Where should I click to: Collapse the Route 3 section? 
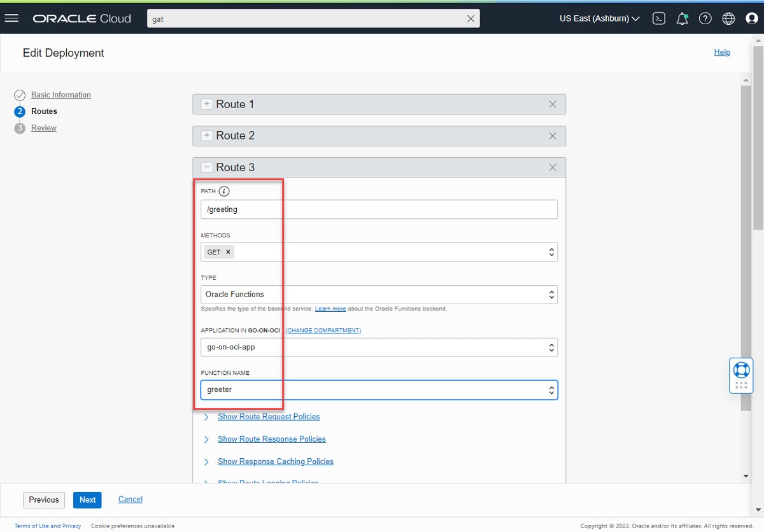coord(207,167)
